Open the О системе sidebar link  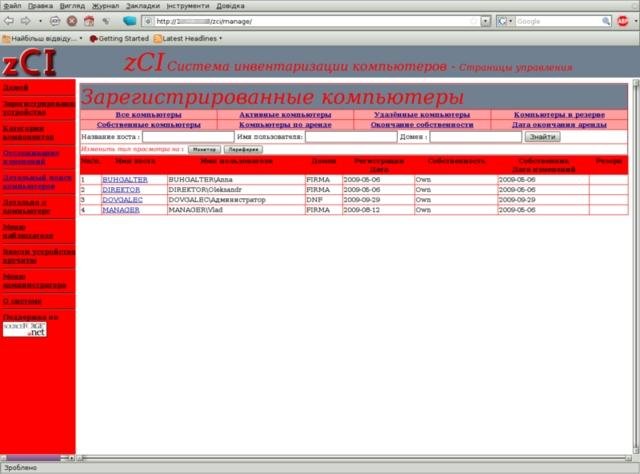click(x=22, y=301)
